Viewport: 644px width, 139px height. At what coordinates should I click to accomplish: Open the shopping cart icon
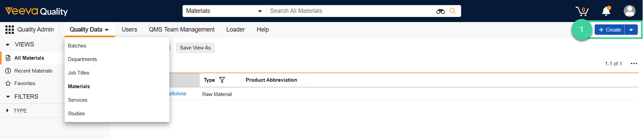point(582,11)
